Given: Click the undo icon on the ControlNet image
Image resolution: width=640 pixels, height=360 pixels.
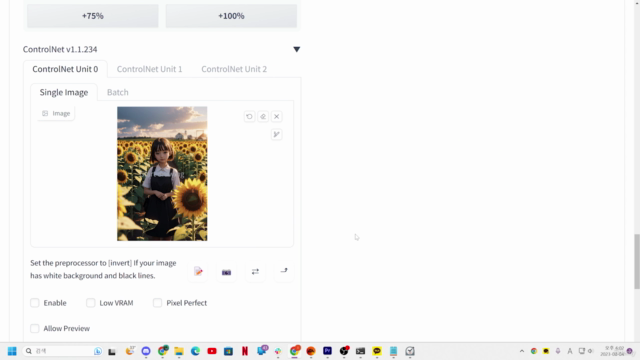Looking at the screenshot, I should 249,117.
